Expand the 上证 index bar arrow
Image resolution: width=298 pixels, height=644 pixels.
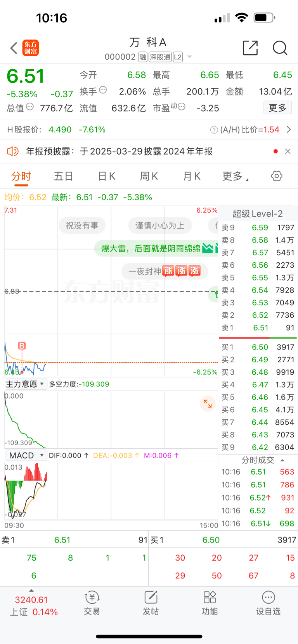tap(31, 591)
